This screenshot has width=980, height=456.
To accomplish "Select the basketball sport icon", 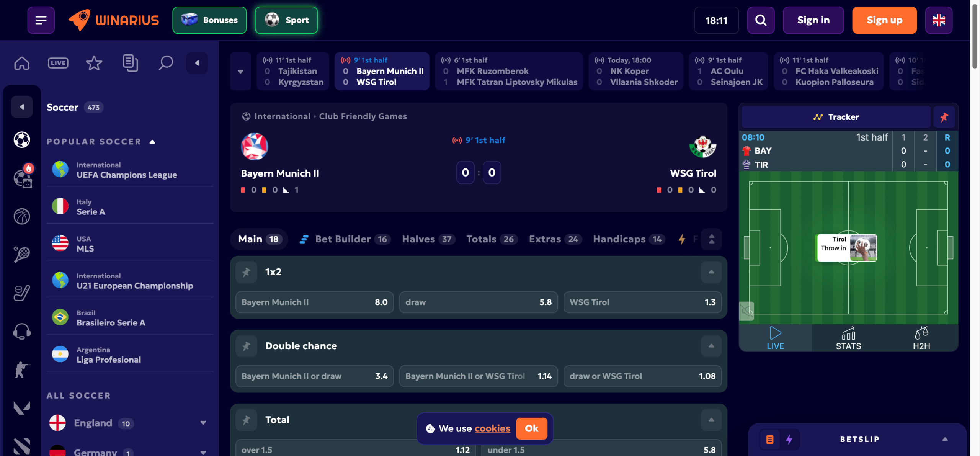I will (22, 217).
